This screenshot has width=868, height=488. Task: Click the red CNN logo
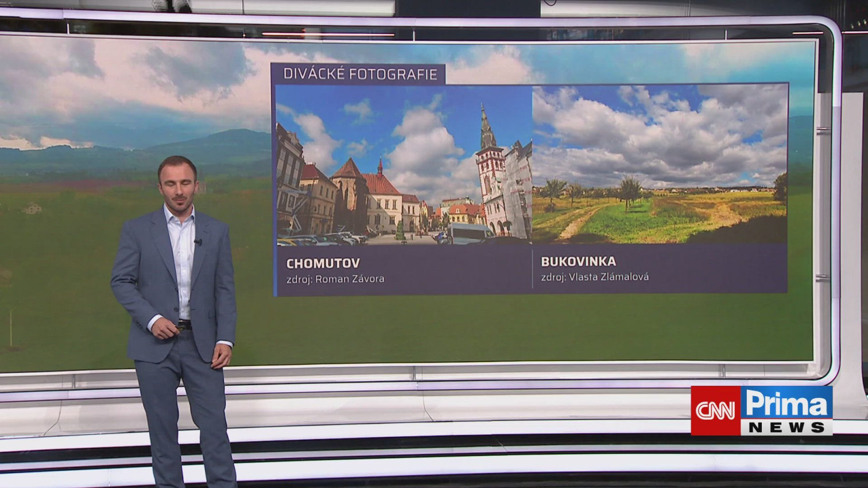pyautogui.click(x=715, y=410)
